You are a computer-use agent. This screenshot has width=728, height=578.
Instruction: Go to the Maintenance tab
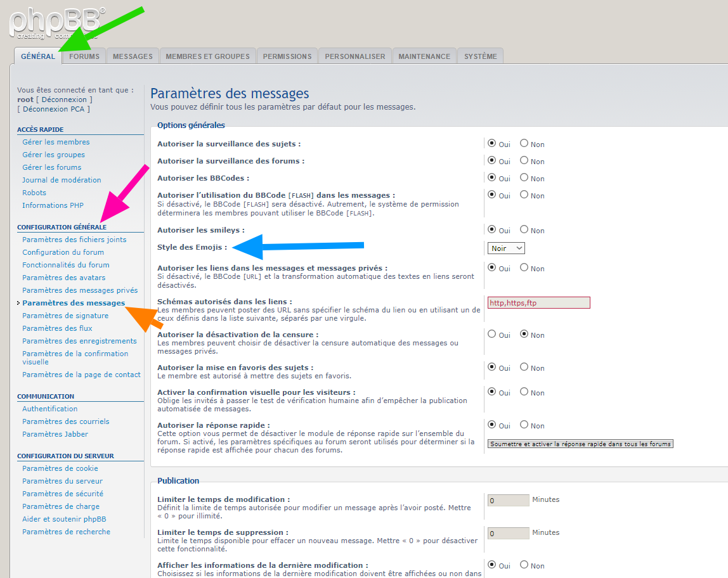(x=424, y=56)
